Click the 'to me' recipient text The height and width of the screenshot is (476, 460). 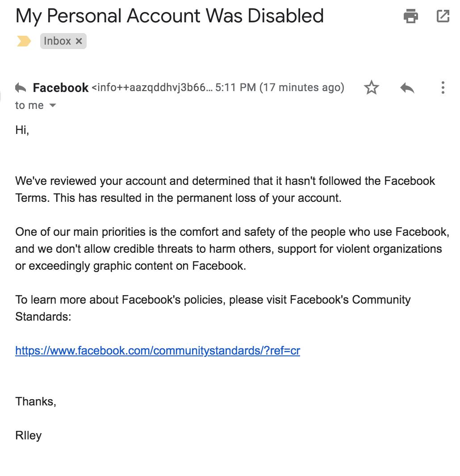[29, 105]
